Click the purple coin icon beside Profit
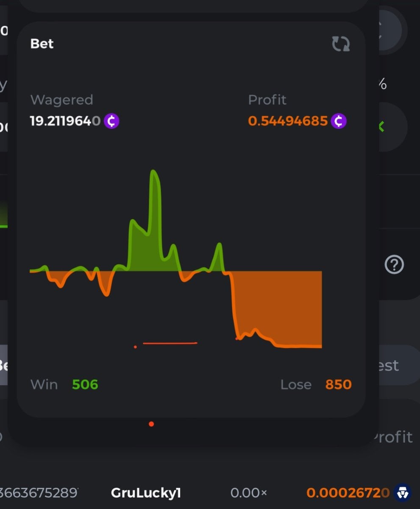Image resolution: width=420 pixels, height=509 pixels. pos(339,121)
